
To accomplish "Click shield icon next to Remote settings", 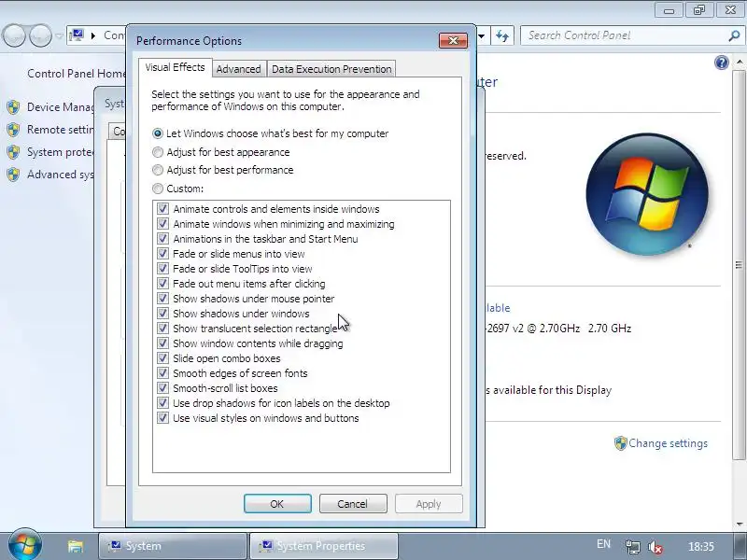I will pos(13,130).
